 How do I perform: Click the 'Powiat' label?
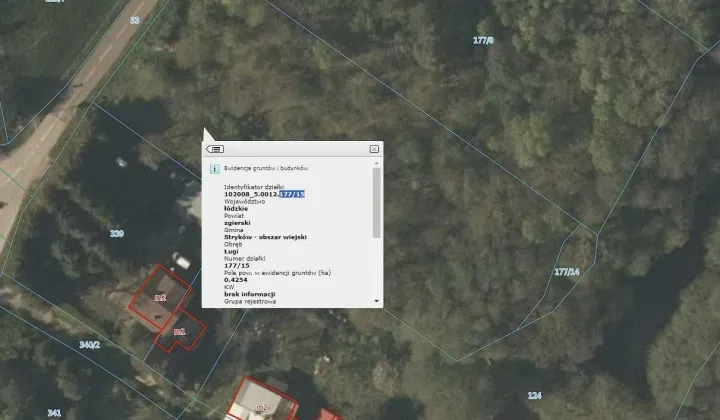(234, 216)
